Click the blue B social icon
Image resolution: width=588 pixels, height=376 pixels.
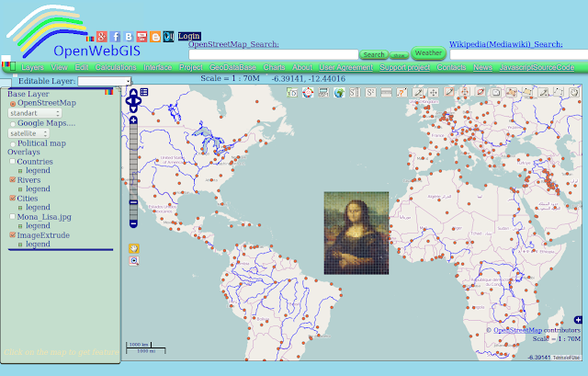coord(129,37)
